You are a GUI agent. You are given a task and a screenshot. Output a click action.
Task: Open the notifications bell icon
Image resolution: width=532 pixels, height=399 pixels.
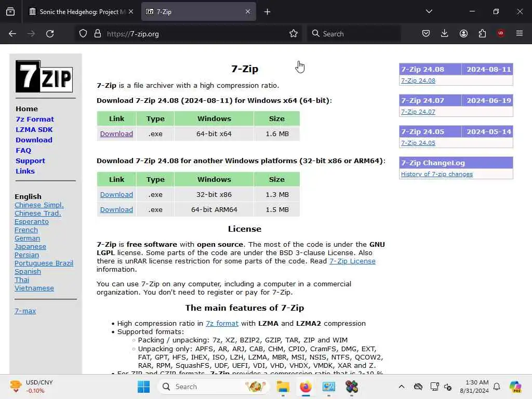(x=497, y=387)
